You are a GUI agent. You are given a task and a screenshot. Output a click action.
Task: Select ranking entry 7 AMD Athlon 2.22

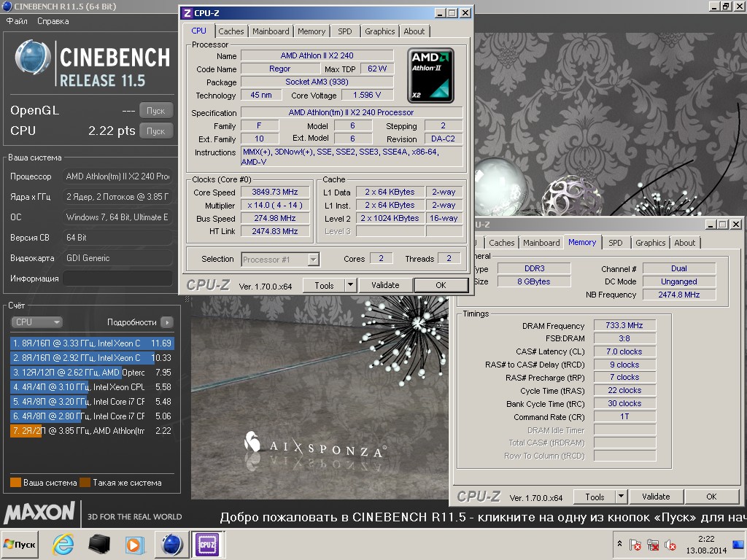click(x=91, y=430)
